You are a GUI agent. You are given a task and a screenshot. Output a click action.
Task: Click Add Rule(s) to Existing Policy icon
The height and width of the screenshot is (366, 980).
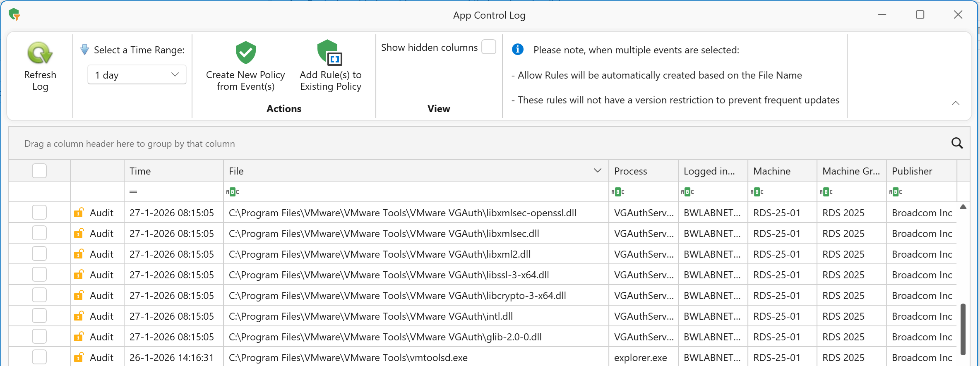tap(330, 53)
